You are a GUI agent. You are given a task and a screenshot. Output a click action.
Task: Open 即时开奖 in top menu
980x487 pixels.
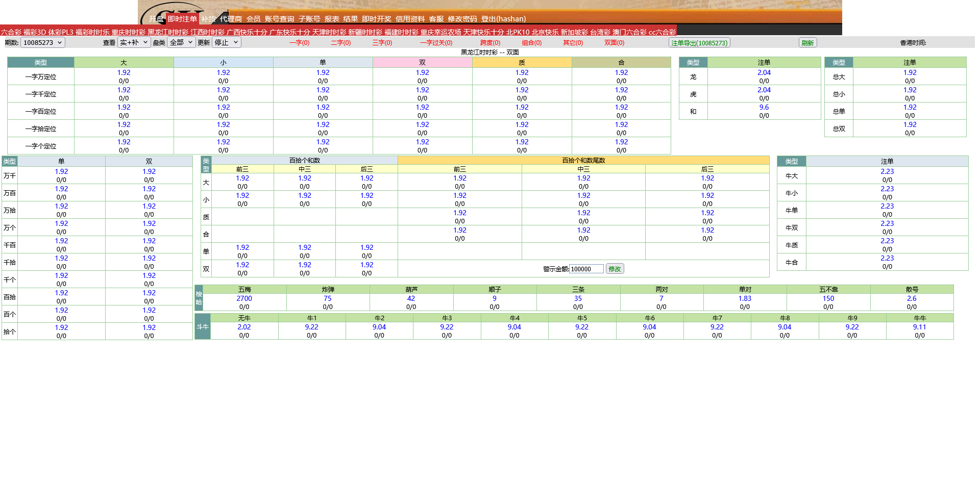pos(377,19)
